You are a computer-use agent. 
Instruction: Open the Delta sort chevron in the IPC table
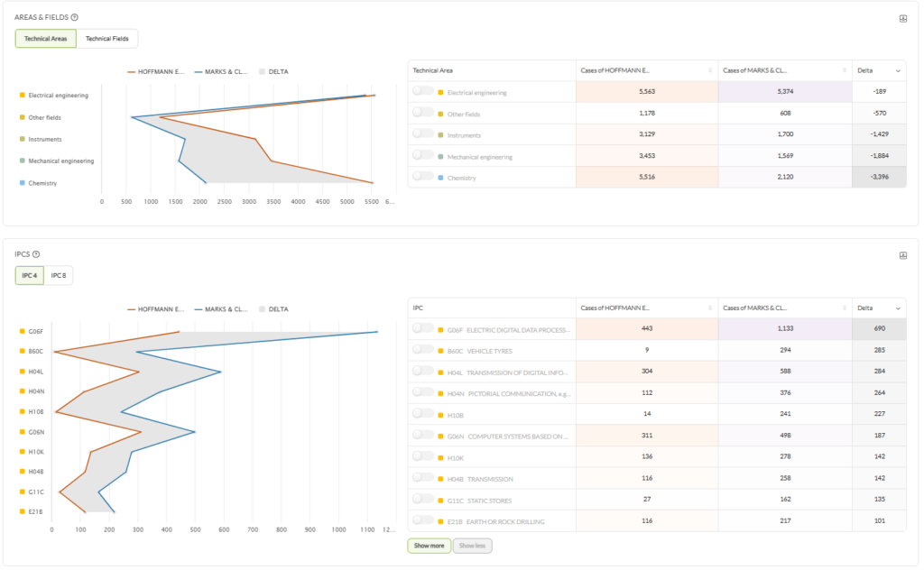898,308
